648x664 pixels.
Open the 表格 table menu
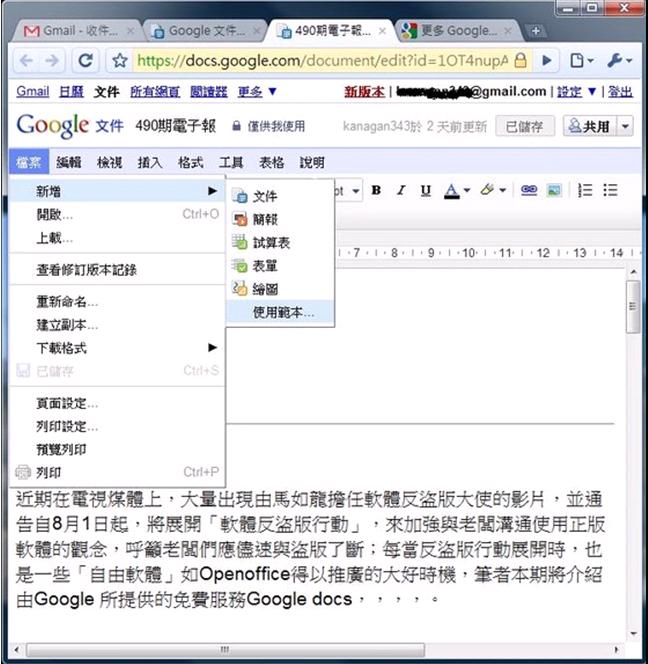[x=272, y=162]
